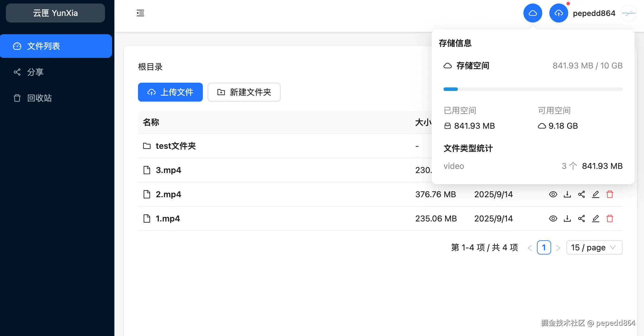644x336 pixels.
Task: Click the 新建文件夹 new folder button
Action: click(x=244, y=92)
